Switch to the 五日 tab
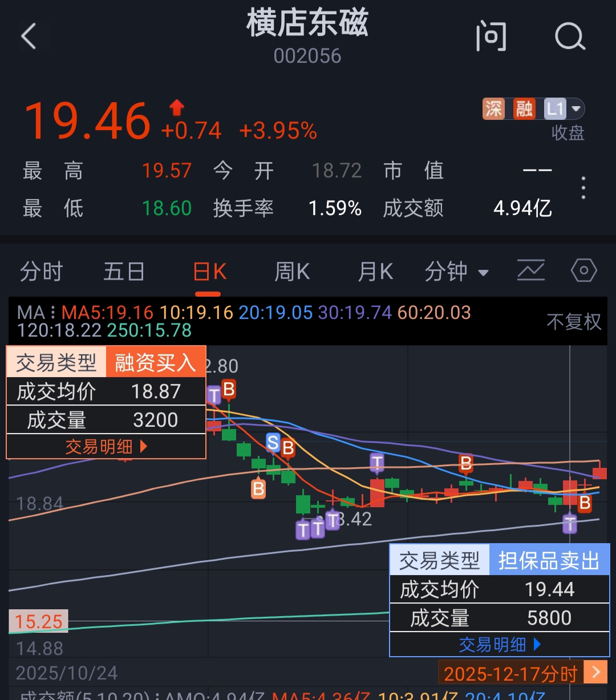 124,272
